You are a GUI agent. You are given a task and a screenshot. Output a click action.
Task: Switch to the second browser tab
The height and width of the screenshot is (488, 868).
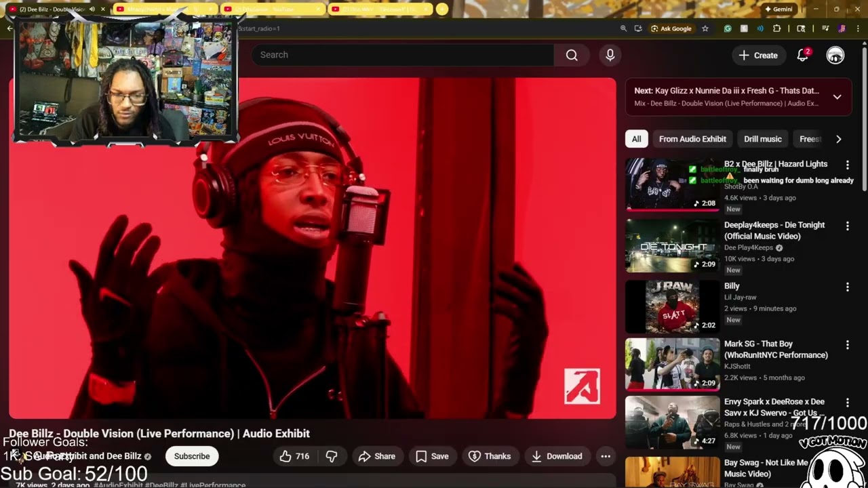165,9
